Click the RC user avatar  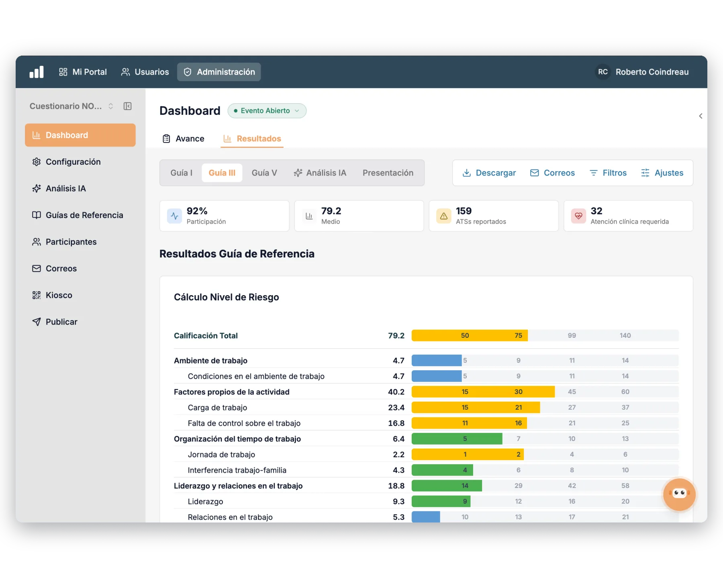[602, 72]
